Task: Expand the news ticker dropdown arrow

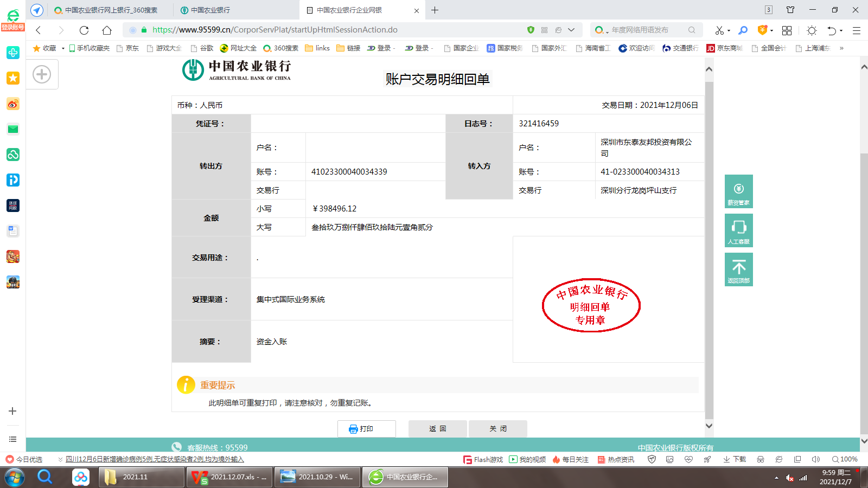Action: [60, 459]
